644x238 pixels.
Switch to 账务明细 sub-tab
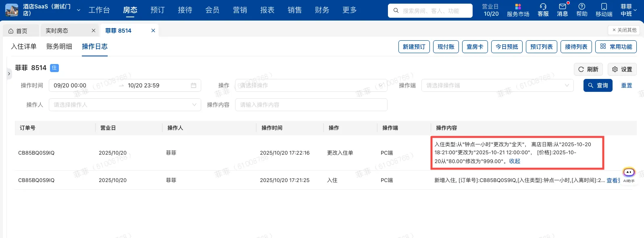coord(59,47)
